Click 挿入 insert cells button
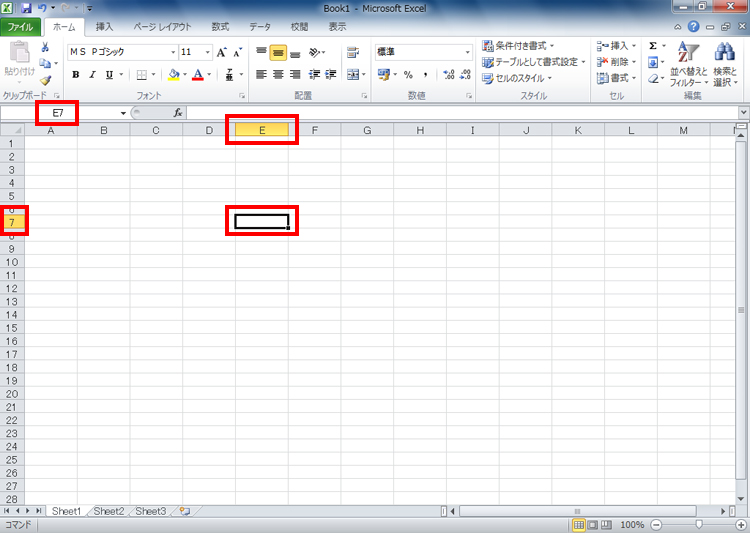 pyautogui.click(x=616, y=46)
